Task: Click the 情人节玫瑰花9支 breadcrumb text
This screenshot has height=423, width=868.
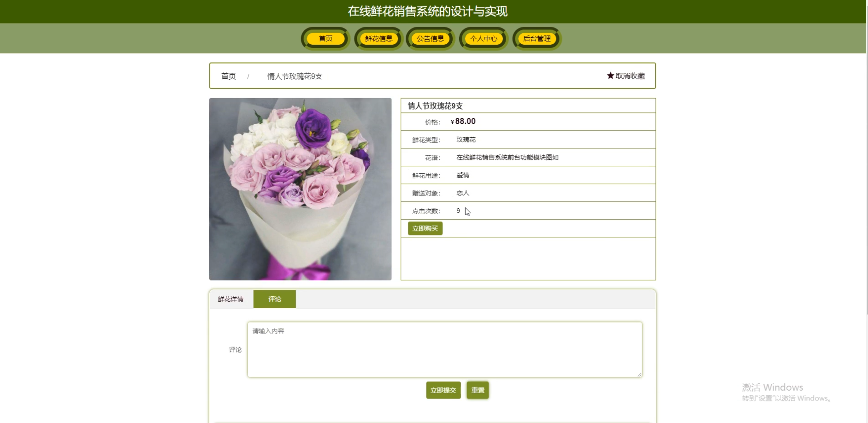Action: (295, 76)
